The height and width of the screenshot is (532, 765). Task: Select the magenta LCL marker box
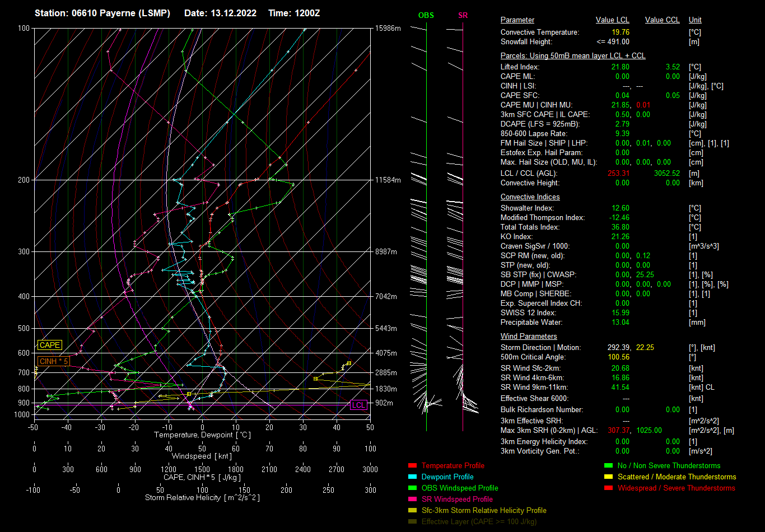[x=358, y=405]
